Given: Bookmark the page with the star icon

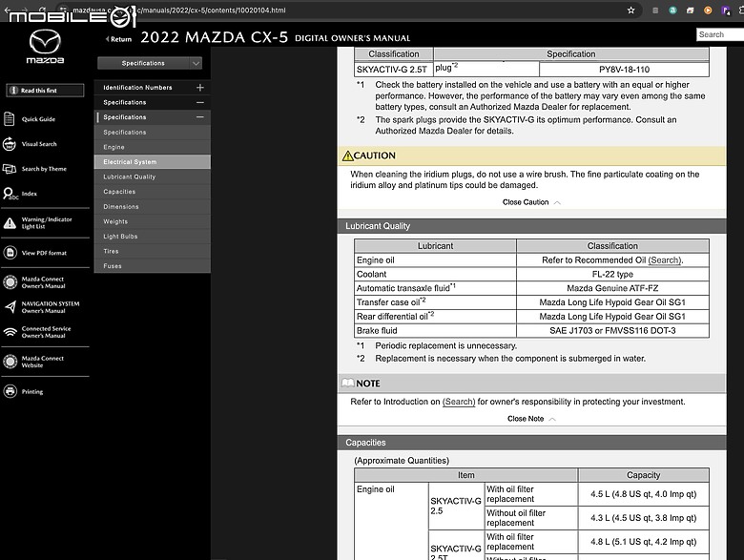Looking at the screenshot, I should (x=630, y=10).
